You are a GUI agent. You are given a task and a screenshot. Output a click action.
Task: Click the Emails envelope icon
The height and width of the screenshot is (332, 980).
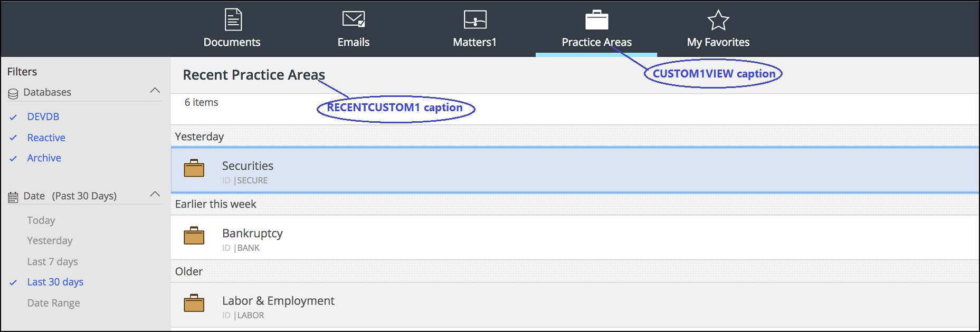354,20
